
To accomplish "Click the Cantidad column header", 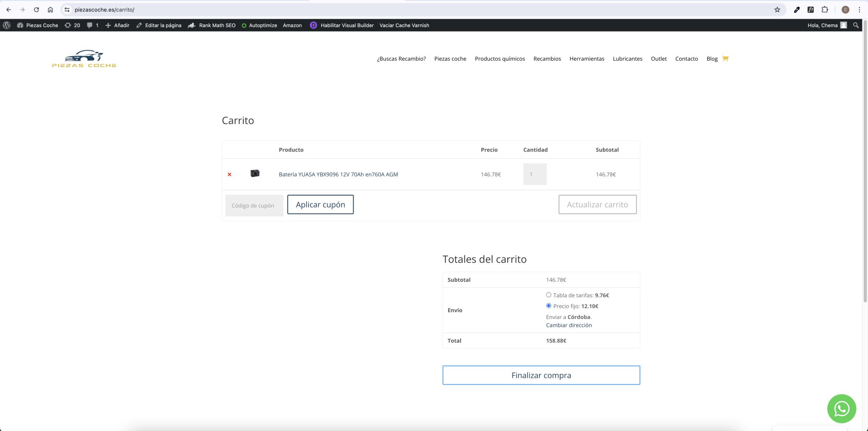I will pyautogui.click(x=535, y=150).
